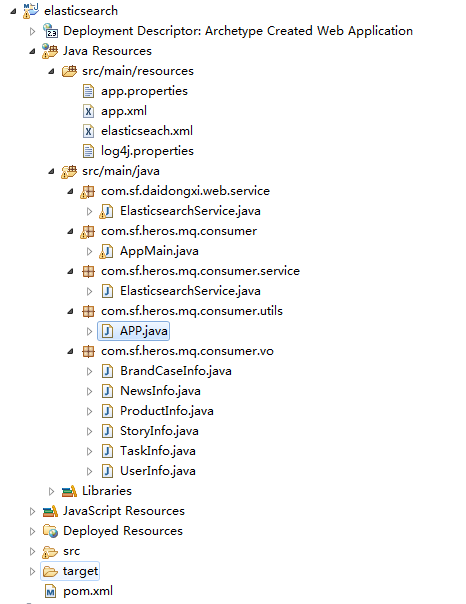Select the TaskInfo.java file

[x=158, y=451]
